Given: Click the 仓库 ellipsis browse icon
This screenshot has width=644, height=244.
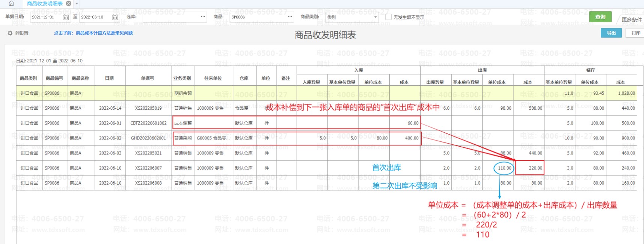Looking at the screenshot, I should tap(203, 17).
